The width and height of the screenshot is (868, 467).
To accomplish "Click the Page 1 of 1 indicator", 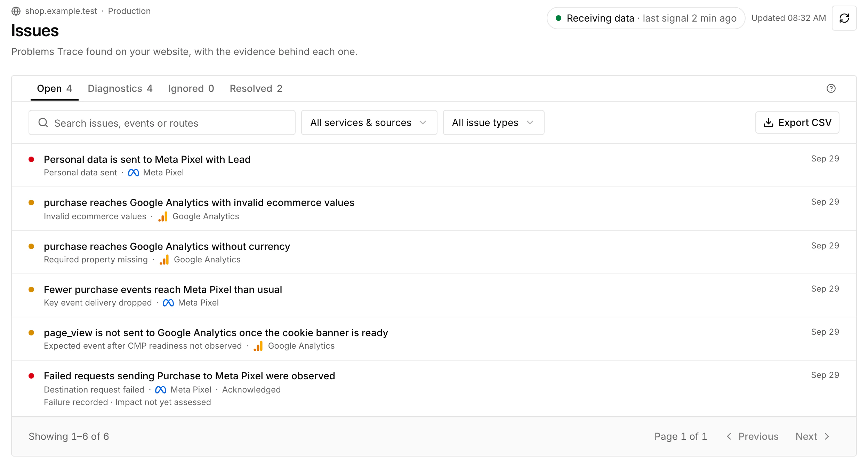I will tap(681, 436).
